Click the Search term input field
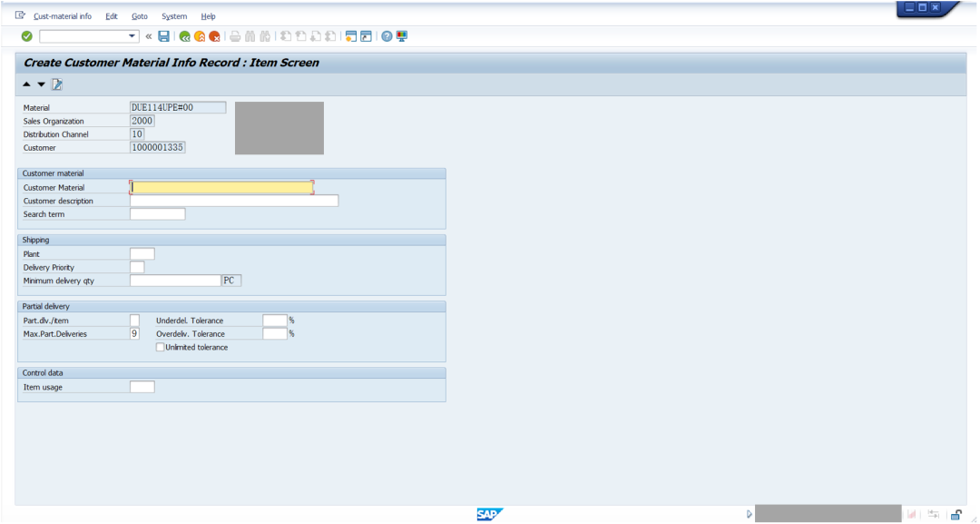This screenshot has height=524, width=980. pos(158,213)
